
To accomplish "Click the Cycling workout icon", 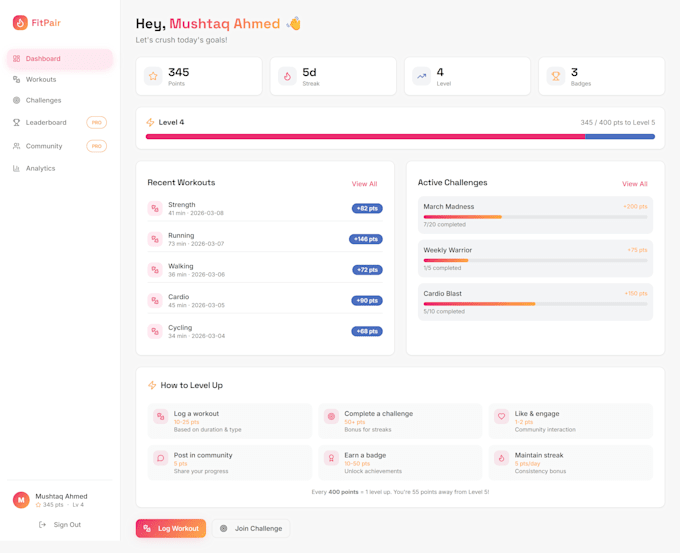I will 155,331.
